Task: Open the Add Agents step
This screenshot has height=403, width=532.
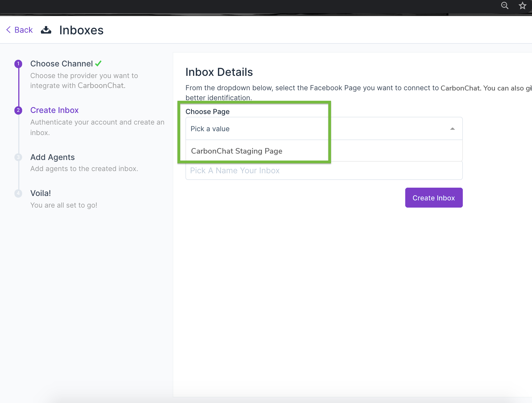Action: [53, 157]
